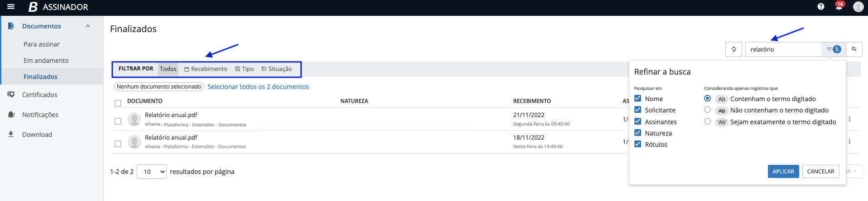The height and width of the screenshot is (201, 868).
Task: Open the hamburger menu icon
Action: [x=11, y=7]
